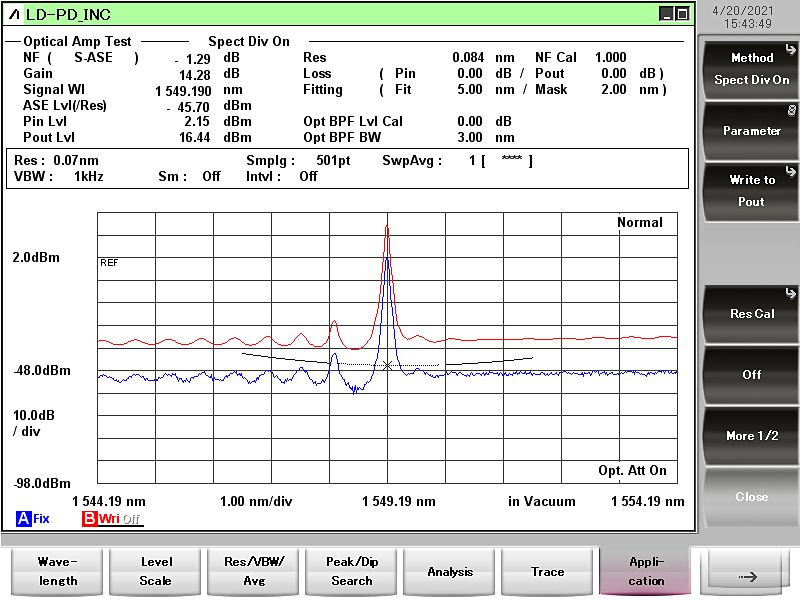Minimize the LD-PD_INC window
800x600 pixels.
[666, 14]
